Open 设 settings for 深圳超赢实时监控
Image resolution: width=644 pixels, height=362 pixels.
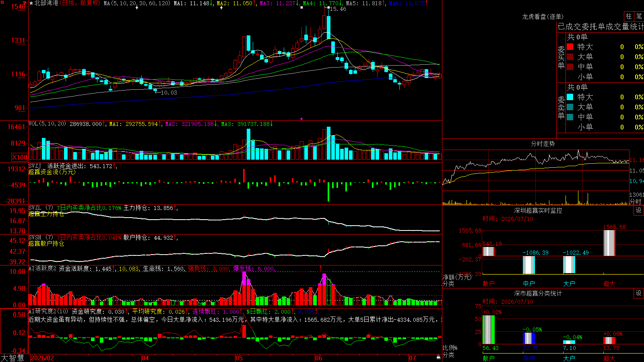click(x=639, y=210)
